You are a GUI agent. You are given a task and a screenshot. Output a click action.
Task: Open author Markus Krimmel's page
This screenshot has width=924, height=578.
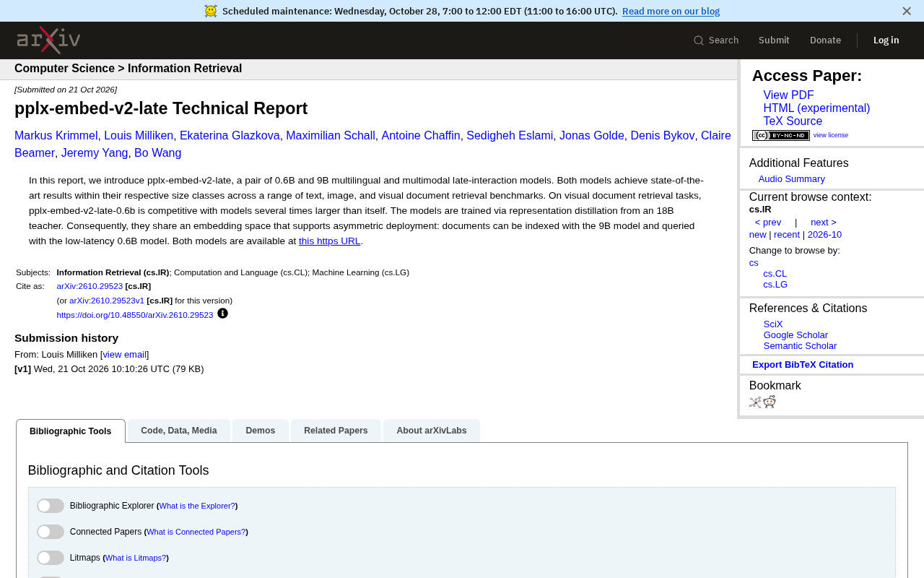(x=56, y=136)
